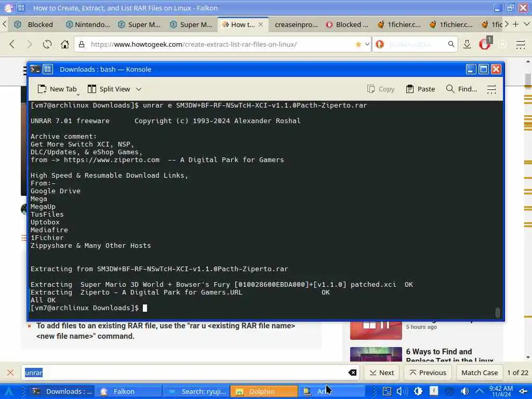Open the Falkon downloads manager
This screenshot has height=399, width=532.
[467, 44]
